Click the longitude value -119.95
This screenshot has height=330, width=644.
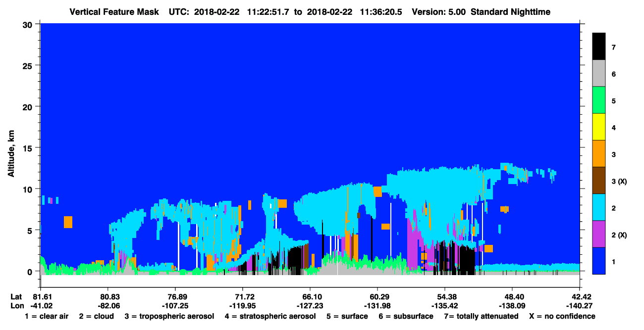point(242,306)
